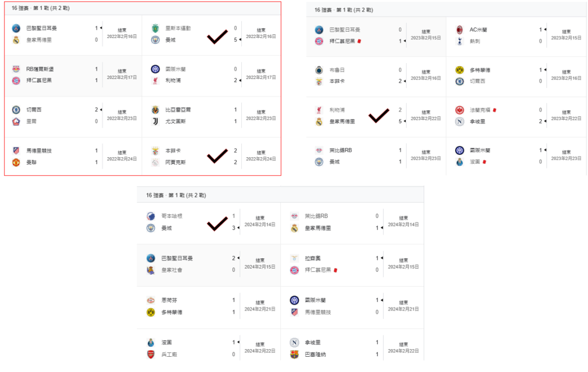Open the 皇家社會 team name link
This screenshot has height=372, width=588.
click(172, 270)
